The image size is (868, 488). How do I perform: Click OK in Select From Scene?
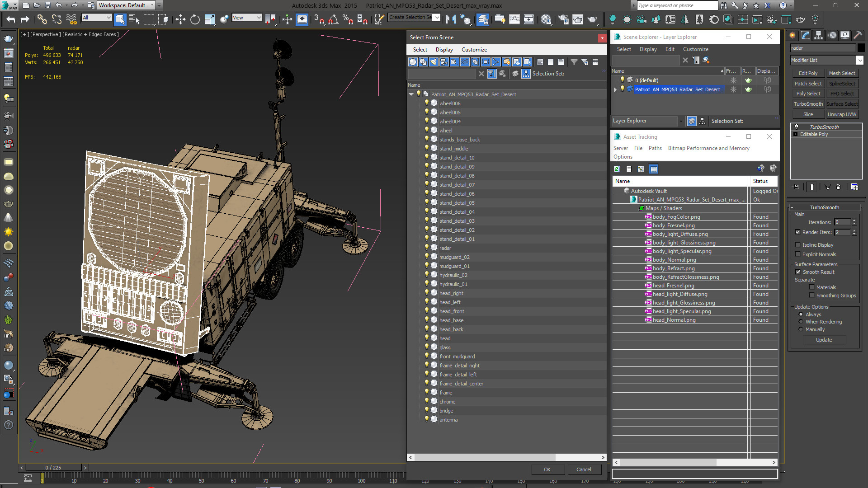pos(547,469)
